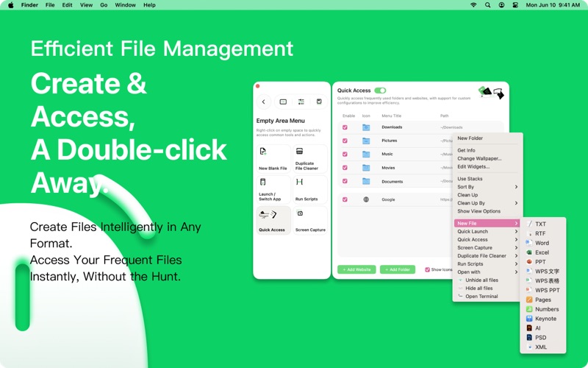Uncheck the Downloads enable checkbox
The height and width of the screenshot is (368, 588).
click(x=345, y=127)
